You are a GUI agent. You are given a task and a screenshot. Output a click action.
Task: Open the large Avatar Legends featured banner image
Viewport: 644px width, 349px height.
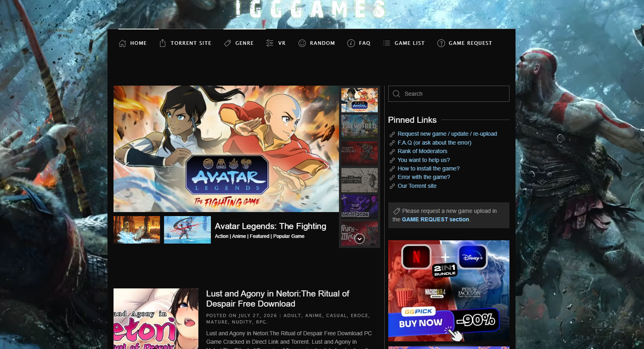pos(226,149)
